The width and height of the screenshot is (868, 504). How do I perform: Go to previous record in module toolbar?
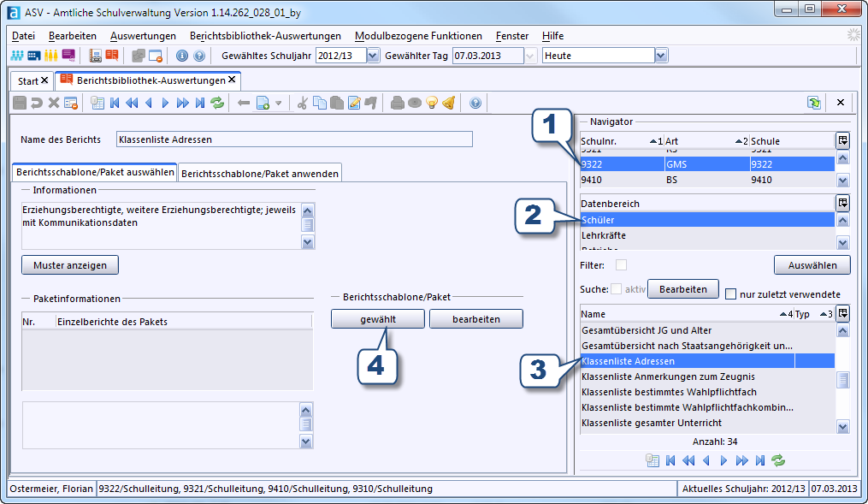148,103
